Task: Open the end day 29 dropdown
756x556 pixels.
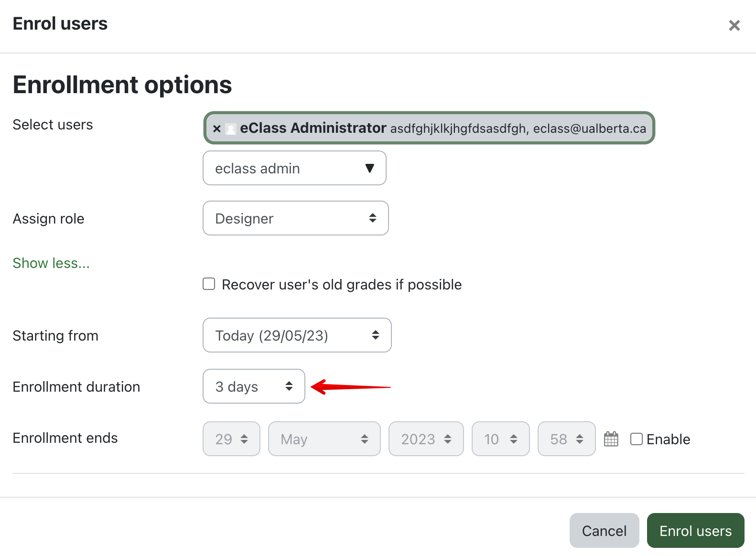Action: click(231, 439)
